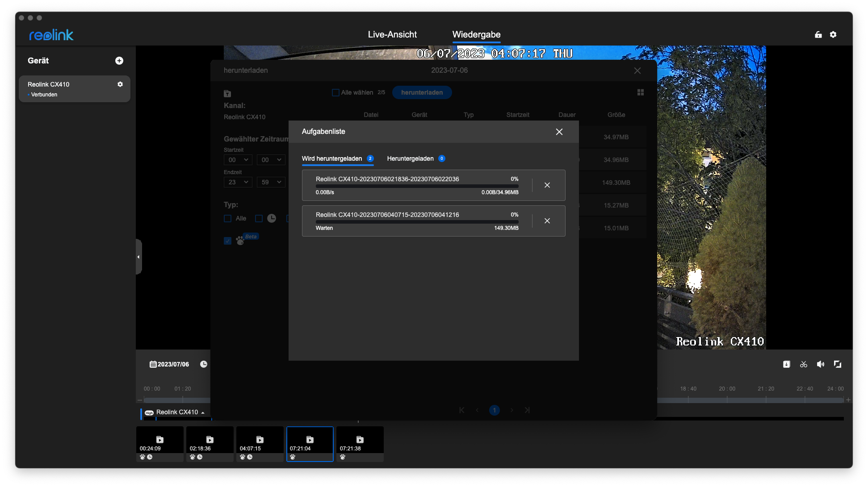Open the 02:18:36 recording thumbnail

click(210, 442)
